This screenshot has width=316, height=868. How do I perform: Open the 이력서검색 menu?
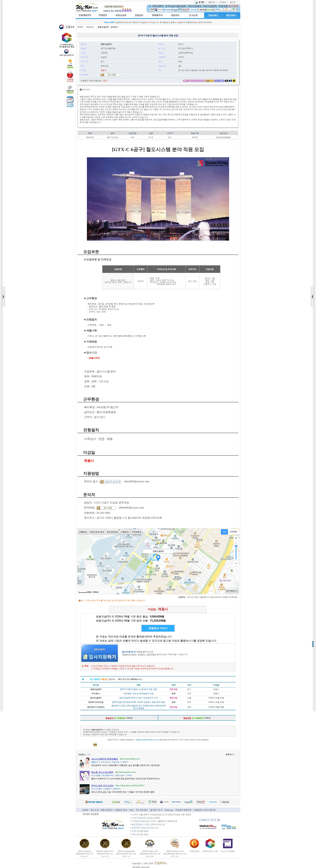pyautogui.click(x=121, y=15)
